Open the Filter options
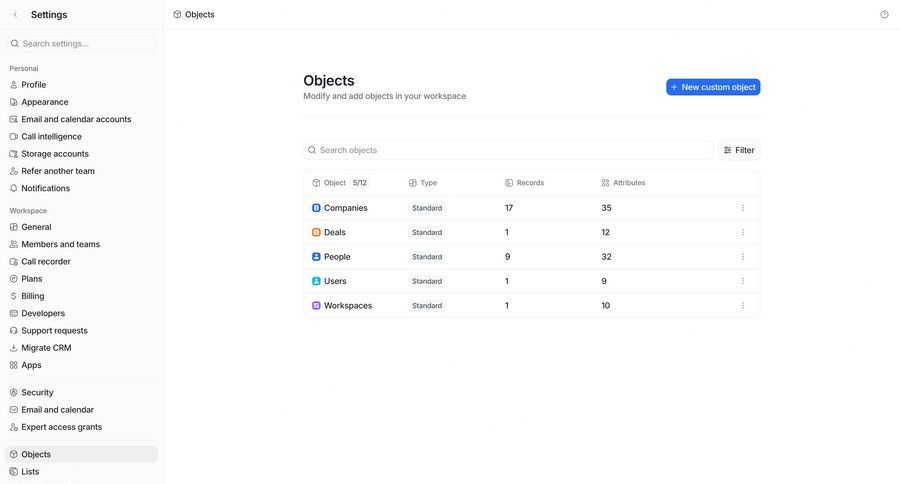Screen dimensions: 900x484 click(739, 150)
